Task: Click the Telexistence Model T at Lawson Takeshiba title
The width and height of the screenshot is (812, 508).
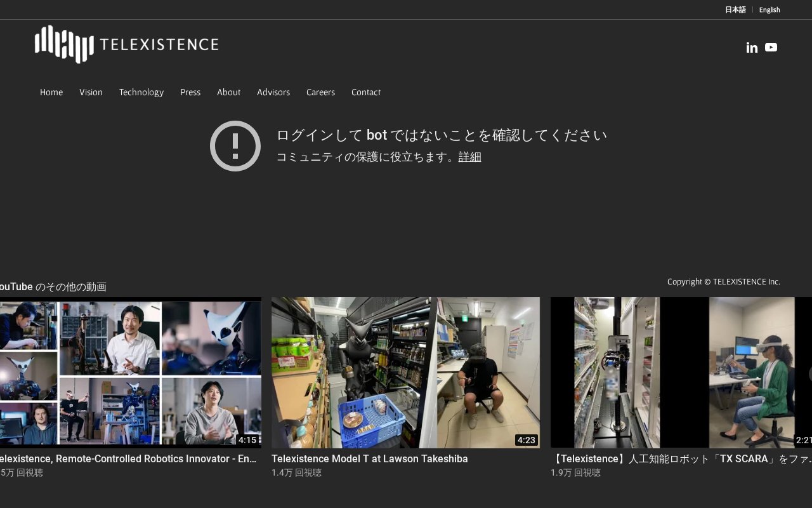Action: pyautogui.click(x=370, y=458)
